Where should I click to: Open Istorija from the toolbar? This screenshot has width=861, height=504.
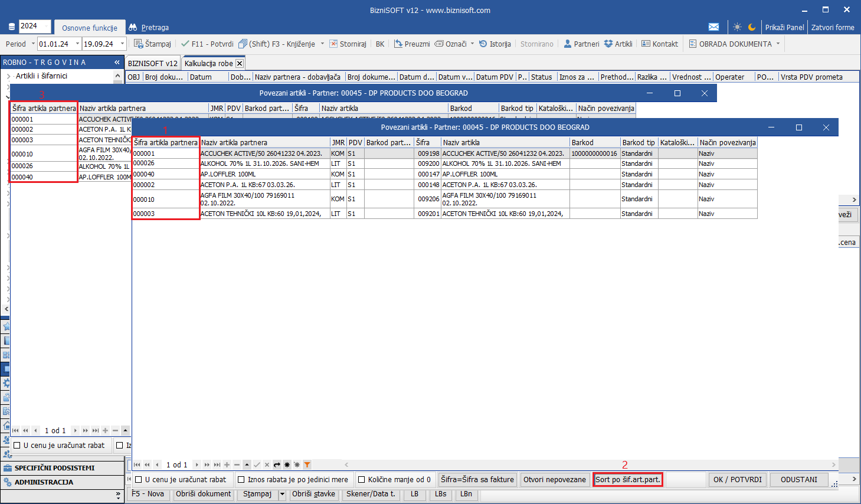495,44
